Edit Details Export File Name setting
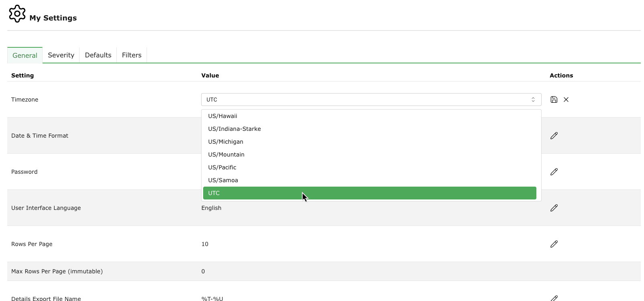Screen dimensions: 644x301 pyautogui.click(x=554, y=298)
